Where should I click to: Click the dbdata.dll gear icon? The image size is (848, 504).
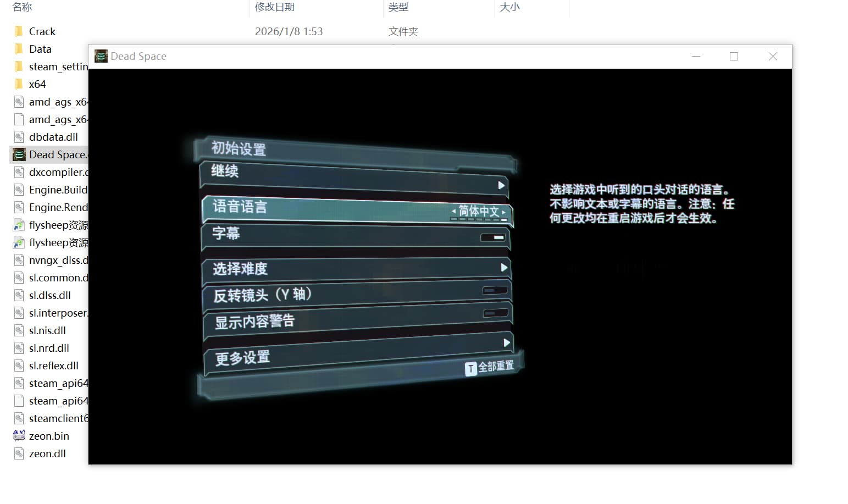point(19,137)
